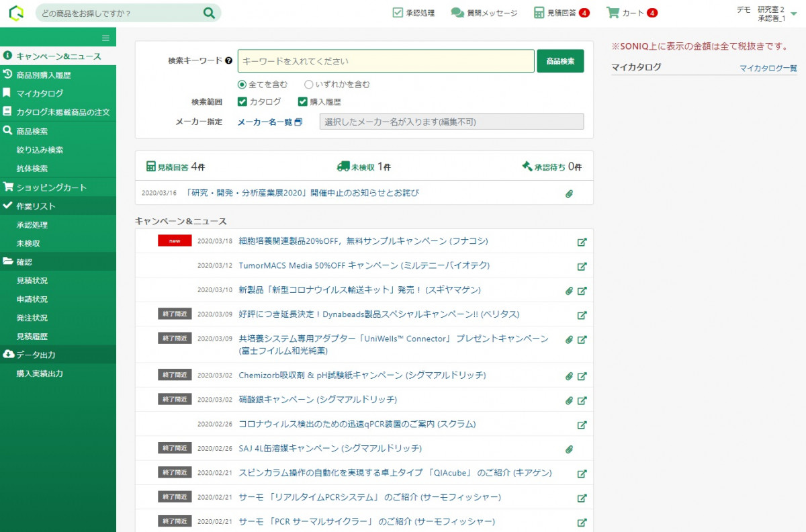Open 見積状況 in sidebar
This screenshot has height=532, width=806.
[x=32, y=281]
